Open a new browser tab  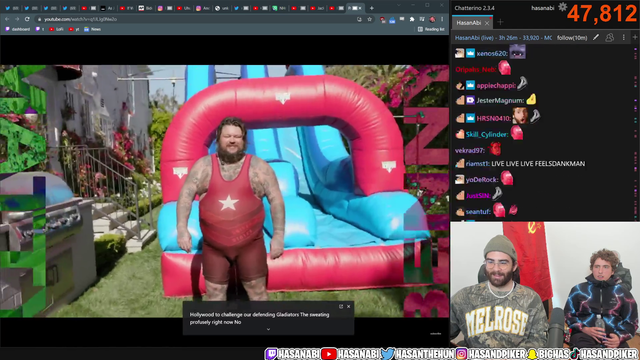(371, 8)
